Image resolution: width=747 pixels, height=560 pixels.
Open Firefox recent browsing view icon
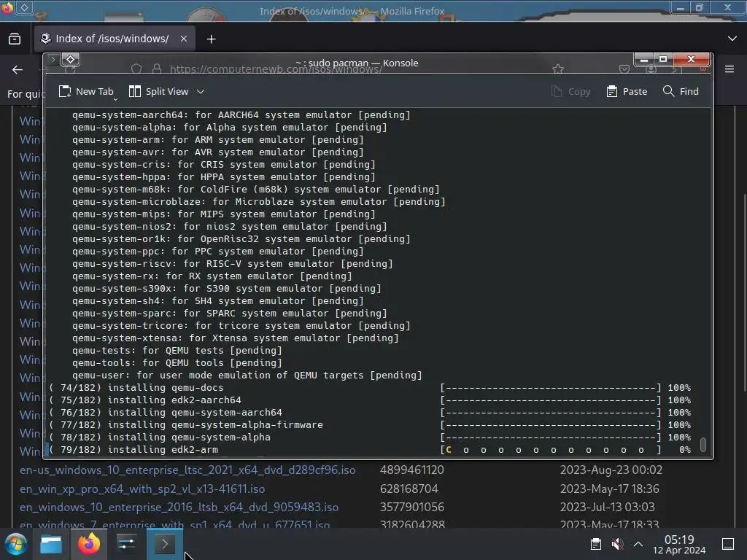click(15, 39)
